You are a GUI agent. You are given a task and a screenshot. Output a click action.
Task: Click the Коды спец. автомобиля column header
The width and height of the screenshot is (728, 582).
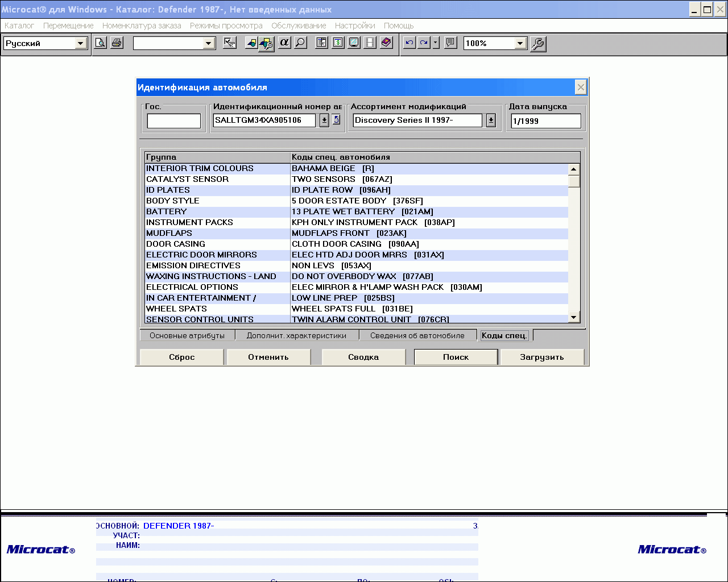tap(435, 157)
